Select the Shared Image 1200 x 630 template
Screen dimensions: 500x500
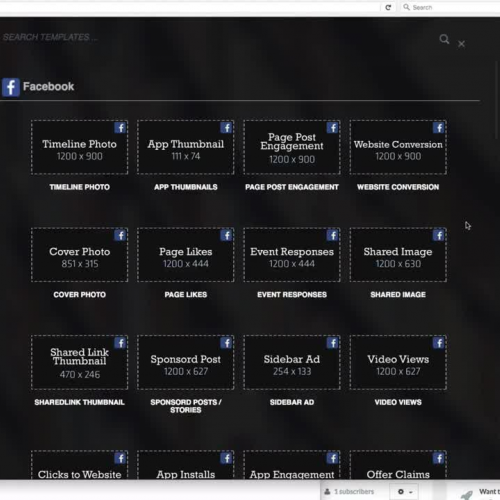(398, 255)
